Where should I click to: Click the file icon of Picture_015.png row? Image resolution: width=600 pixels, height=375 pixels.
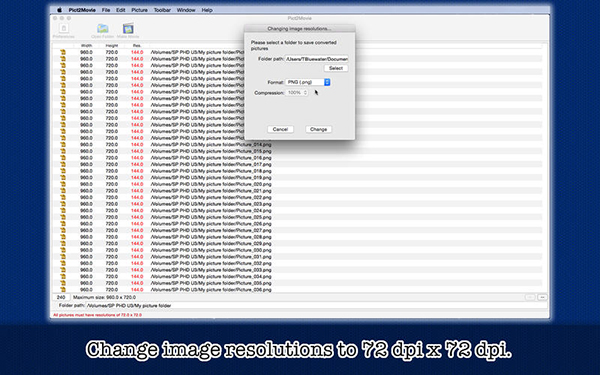click(63, 151)
